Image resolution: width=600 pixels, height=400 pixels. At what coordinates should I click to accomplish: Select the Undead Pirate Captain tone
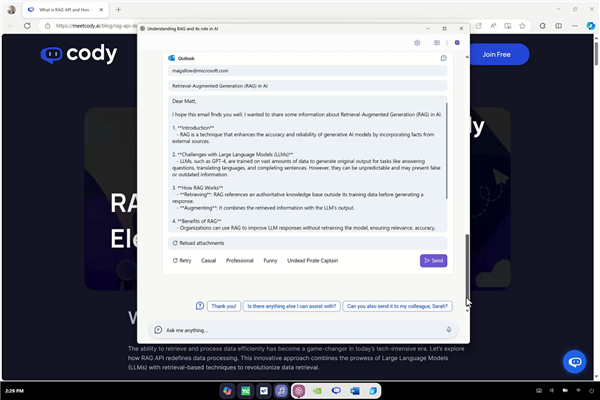click(312, 261)
